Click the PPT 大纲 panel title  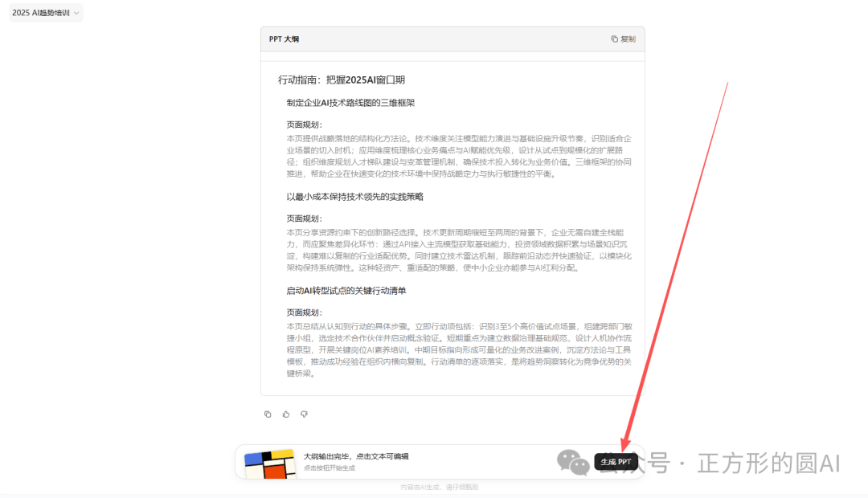(x=284, y=39)
